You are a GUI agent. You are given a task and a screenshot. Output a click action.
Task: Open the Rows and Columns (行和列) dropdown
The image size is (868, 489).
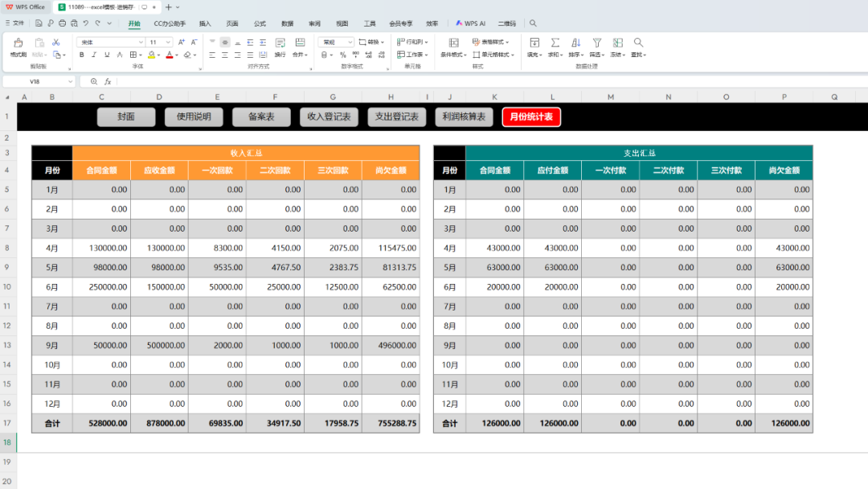click(x=412, y=42)
